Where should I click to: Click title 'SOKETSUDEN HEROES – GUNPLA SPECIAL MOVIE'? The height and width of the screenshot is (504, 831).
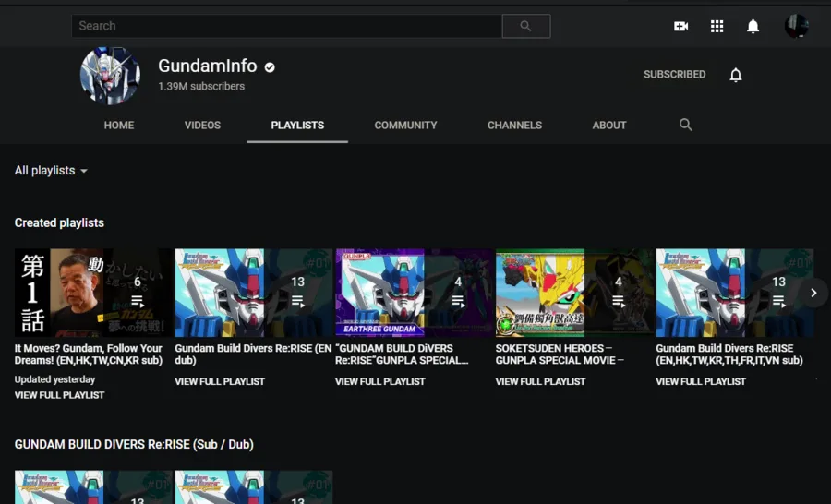[x=560, y=354]
